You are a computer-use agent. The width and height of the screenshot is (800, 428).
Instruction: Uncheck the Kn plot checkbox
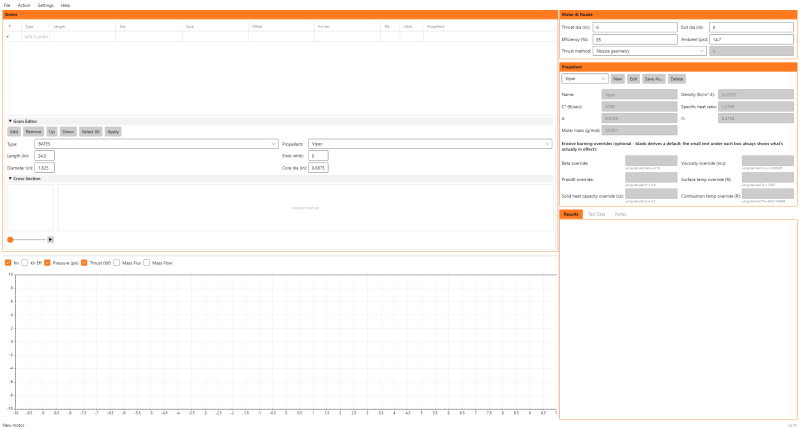point(8,263)
